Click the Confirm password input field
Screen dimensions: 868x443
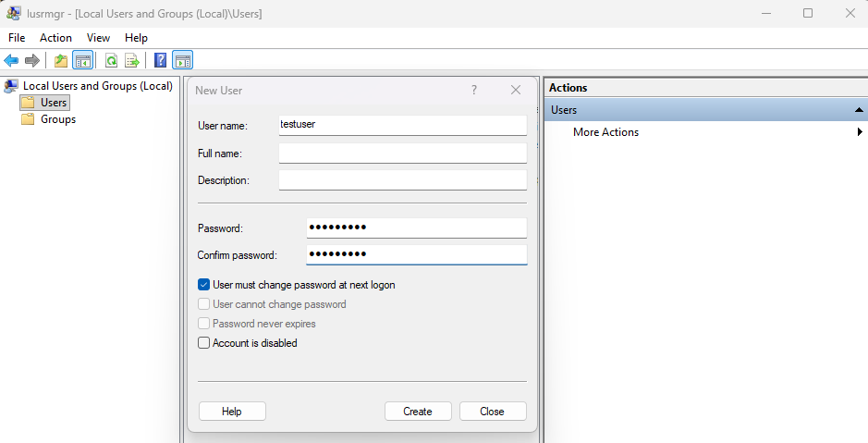(x=416, y=254)
